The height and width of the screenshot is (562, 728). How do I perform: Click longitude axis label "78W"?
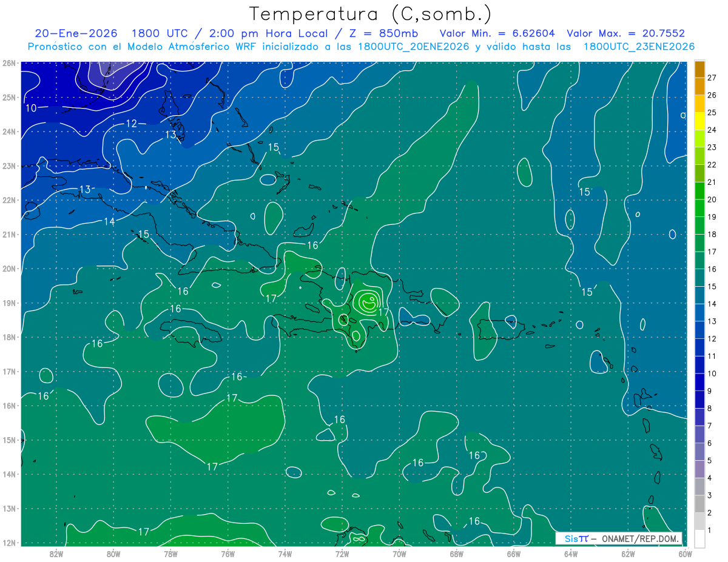pyautogui.click(x=170, y=554)
